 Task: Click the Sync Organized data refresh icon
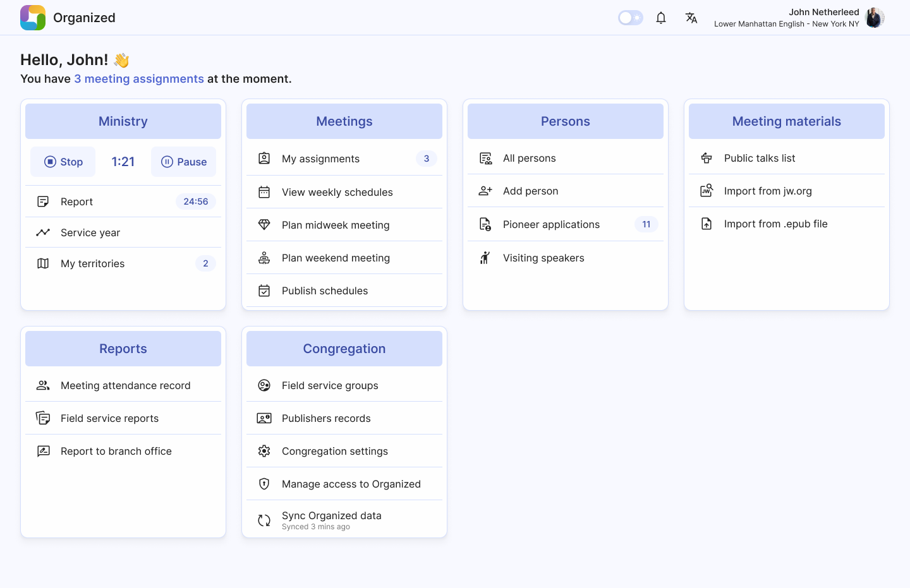click(x=264, y=520)
